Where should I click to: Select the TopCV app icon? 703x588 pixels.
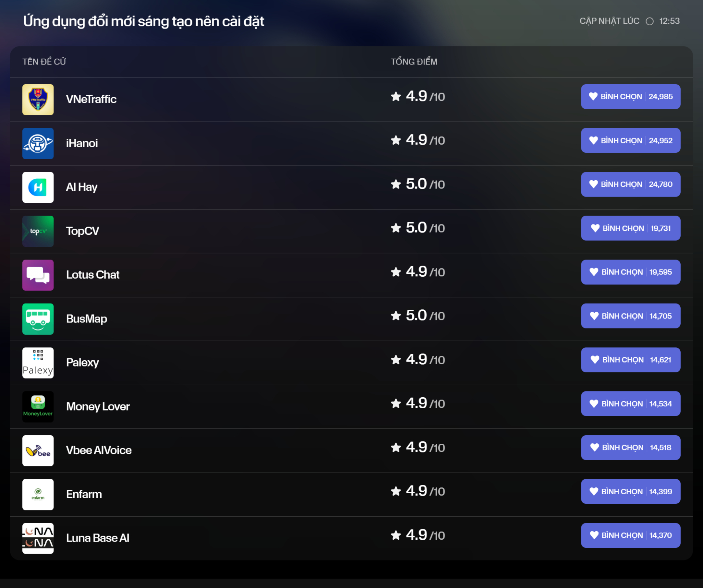(x=38, y=231)
